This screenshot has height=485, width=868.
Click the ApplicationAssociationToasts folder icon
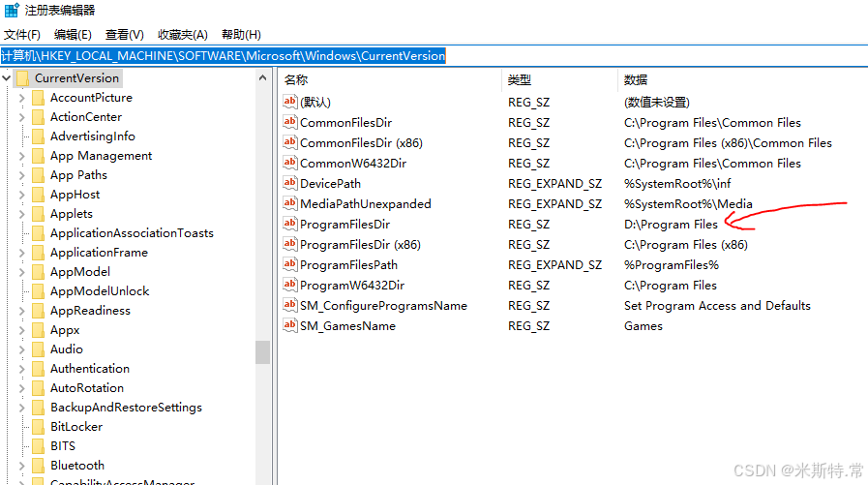tap(38, 233)
